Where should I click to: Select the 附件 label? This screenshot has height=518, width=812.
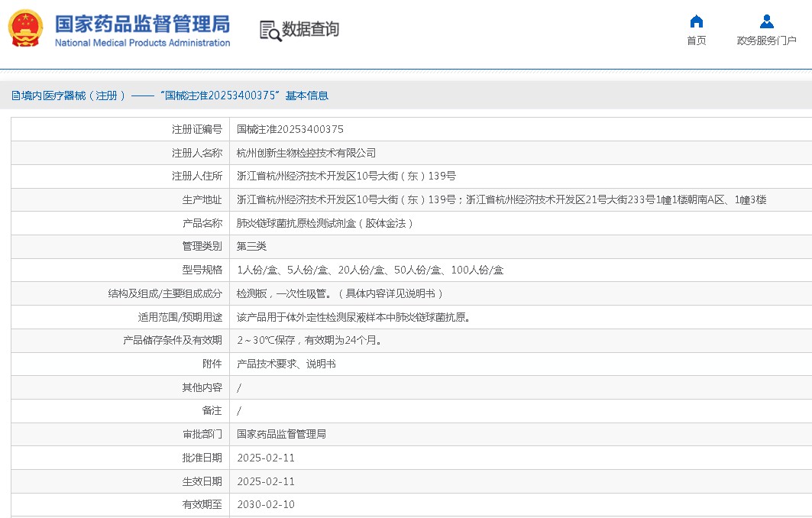point(212,364)
